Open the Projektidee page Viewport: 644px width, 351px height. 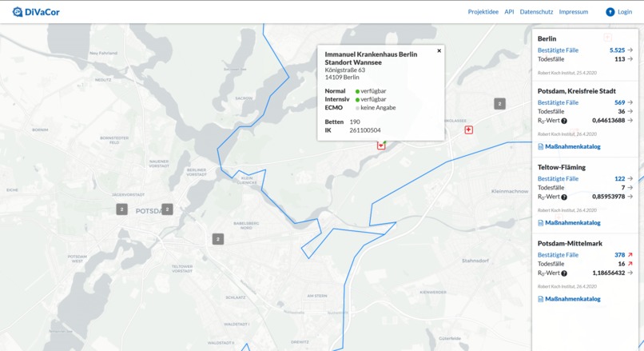click(483, 12)
